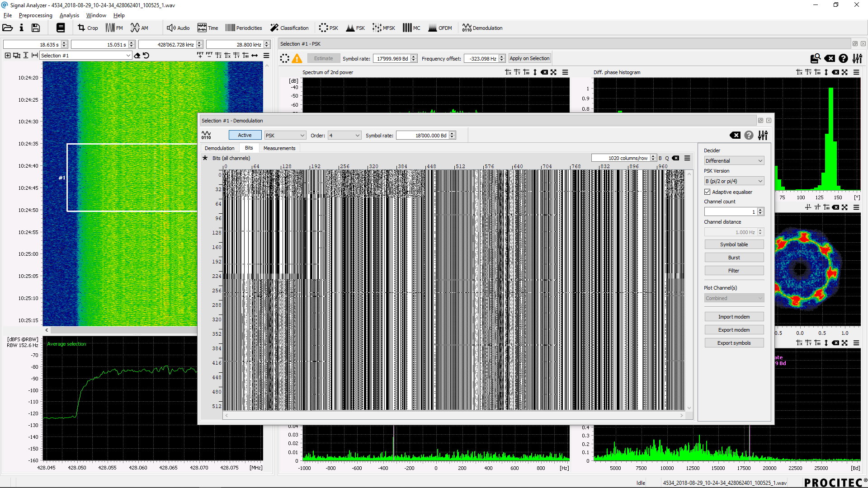The image size is (868, 488).
Task: Click the OFDM toolbar icon
Action: pos(440,28)
